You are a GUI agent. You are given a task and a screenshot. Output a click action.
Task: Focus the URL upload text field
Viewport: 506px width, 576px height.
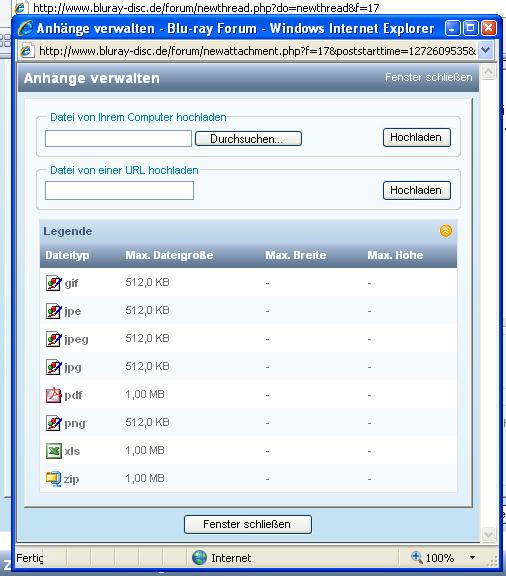(x=119, y=191)
